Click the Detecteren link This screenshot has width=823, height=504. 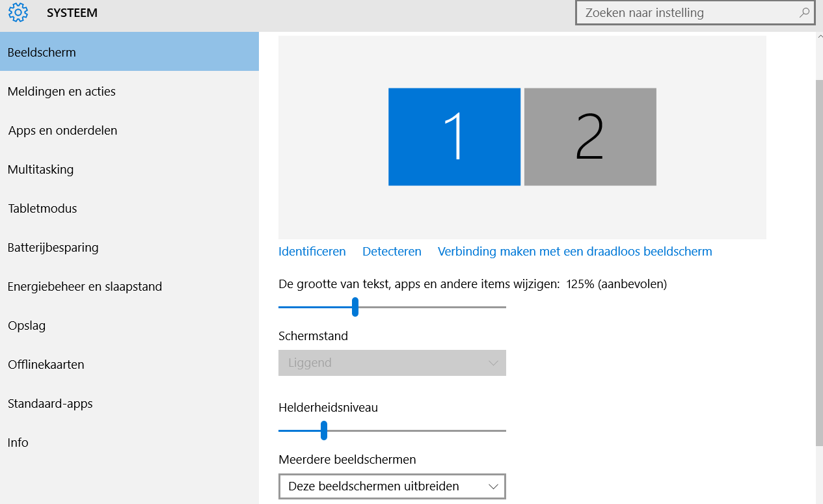pos(392,251)
